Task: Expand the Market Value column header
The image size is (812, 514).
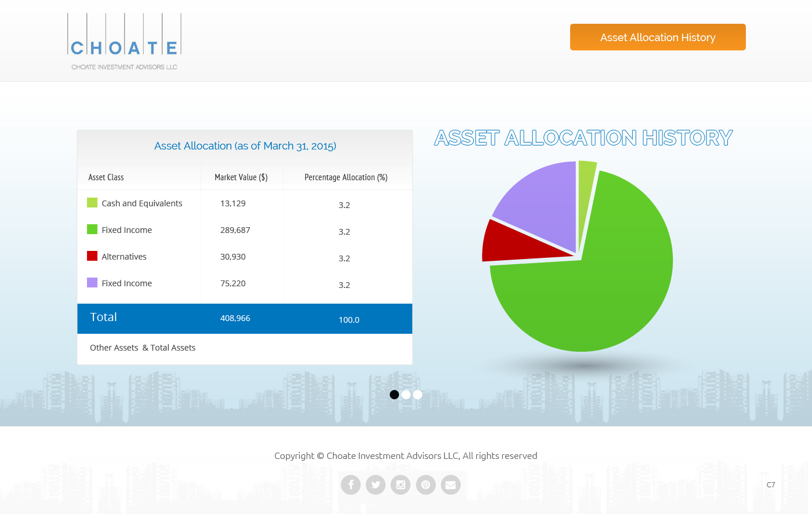Action: coord(242,177)
